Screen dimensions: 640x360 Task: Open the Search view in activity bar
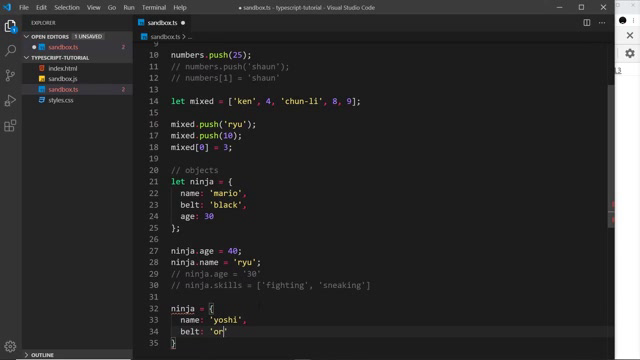pos(10,51)
